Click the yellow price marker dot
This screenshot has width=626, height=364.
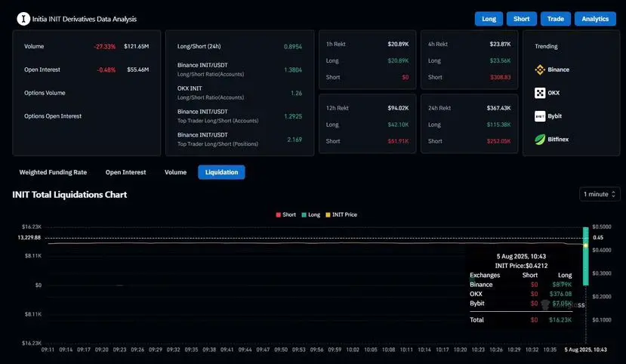tap(586, 245)
